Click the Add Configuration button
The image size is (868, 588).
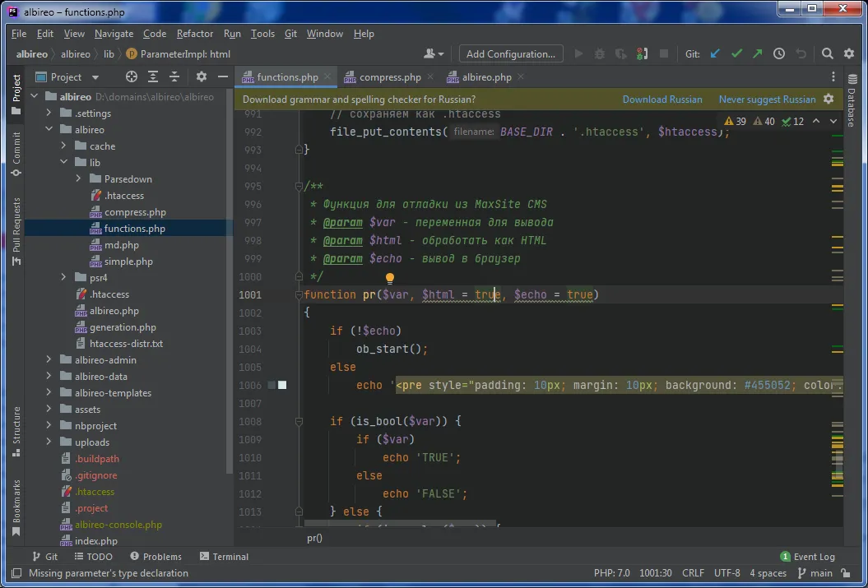[x=510, y=54]
